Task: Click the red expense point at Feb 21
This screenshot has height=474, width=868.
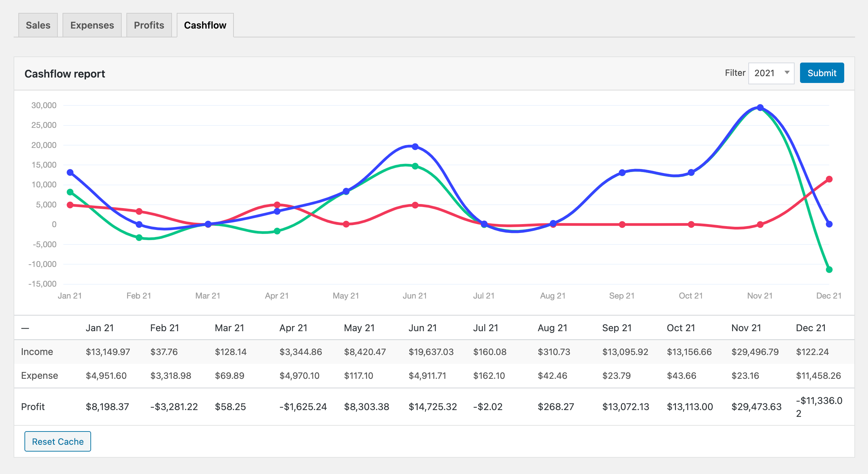Action: point(139,211)
